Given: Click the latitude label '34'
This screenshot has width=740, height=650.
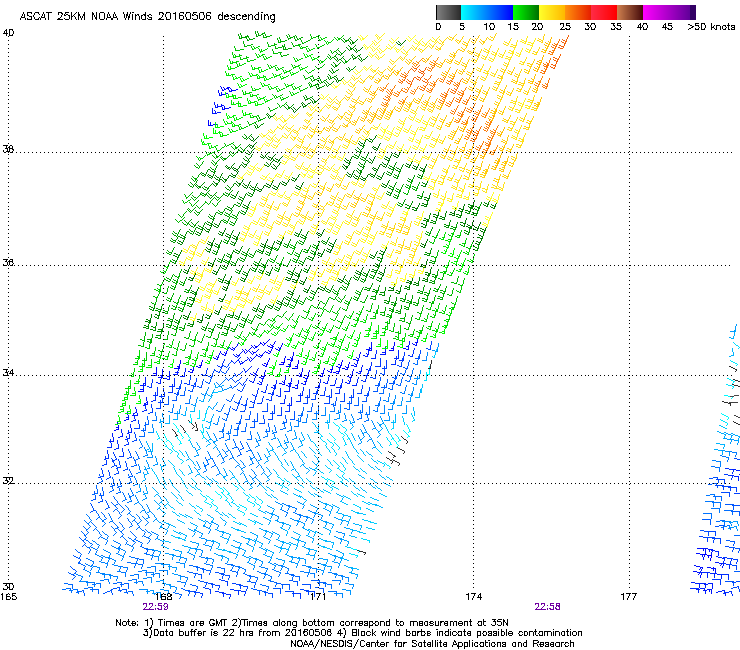Looking at the screenshot, I should pos(8,372).
